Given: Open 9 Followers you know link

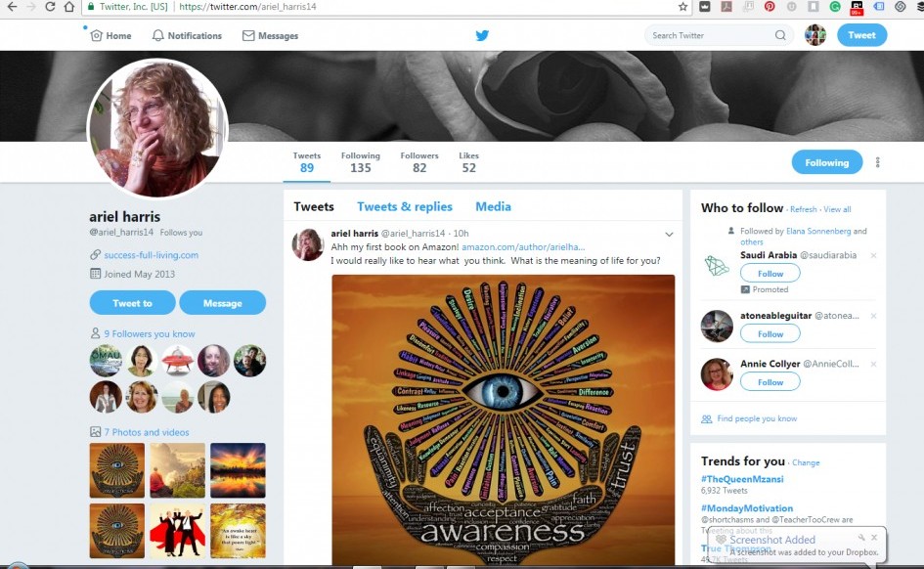Looking at the screenshot, I should (150, 334).
